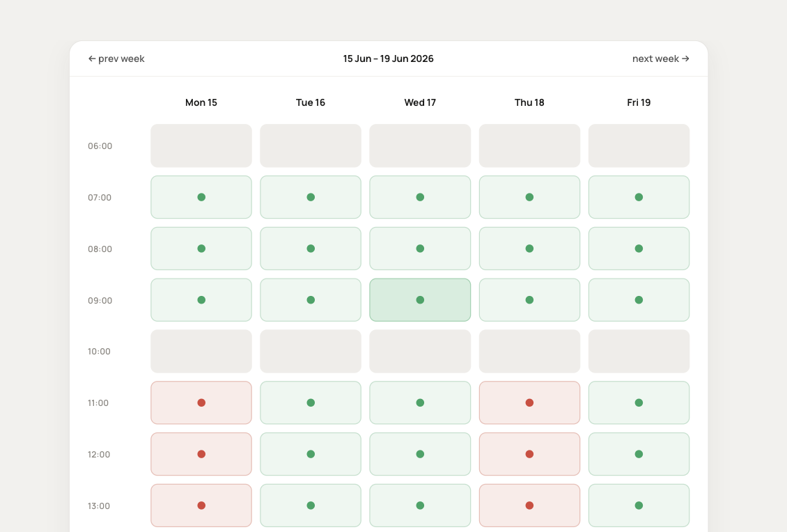Reserve the 12:00 slot on Fri 19
Image resolution: width=787 pixels, height=532 pixels.
tap(639, 454)
